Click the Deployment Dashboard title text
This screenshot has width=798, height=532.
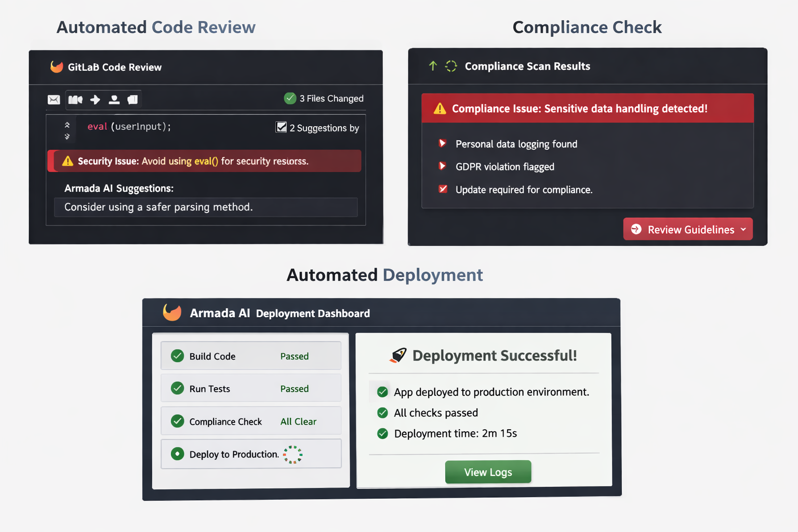tap(313, 313)
